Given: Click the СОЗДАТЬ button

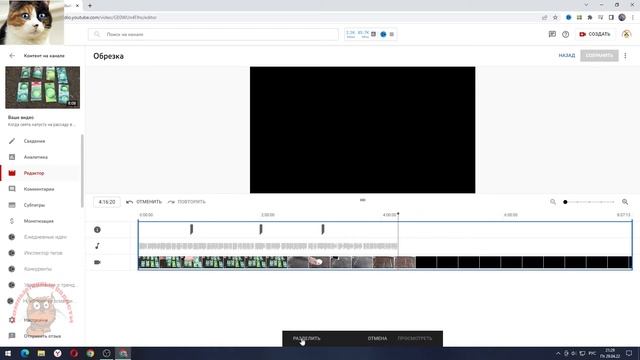Looking at the screenshot, I should click(595, 34).
